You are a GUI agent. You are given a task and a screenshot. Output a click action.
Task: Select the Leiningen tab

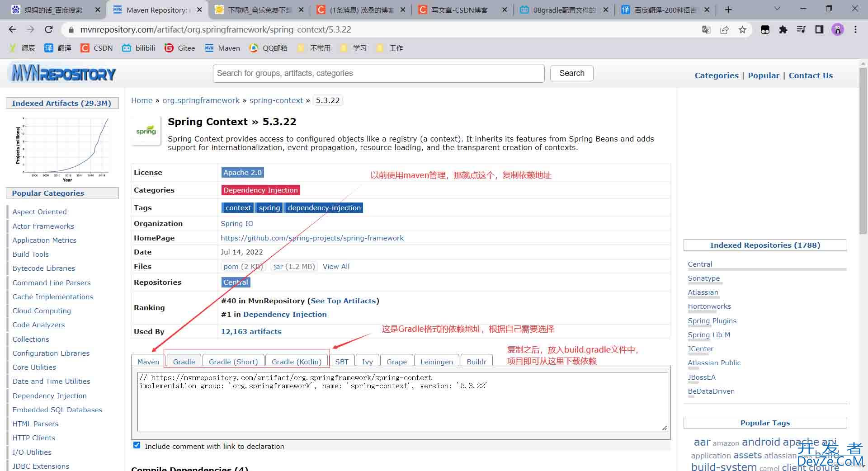(437, 361)
